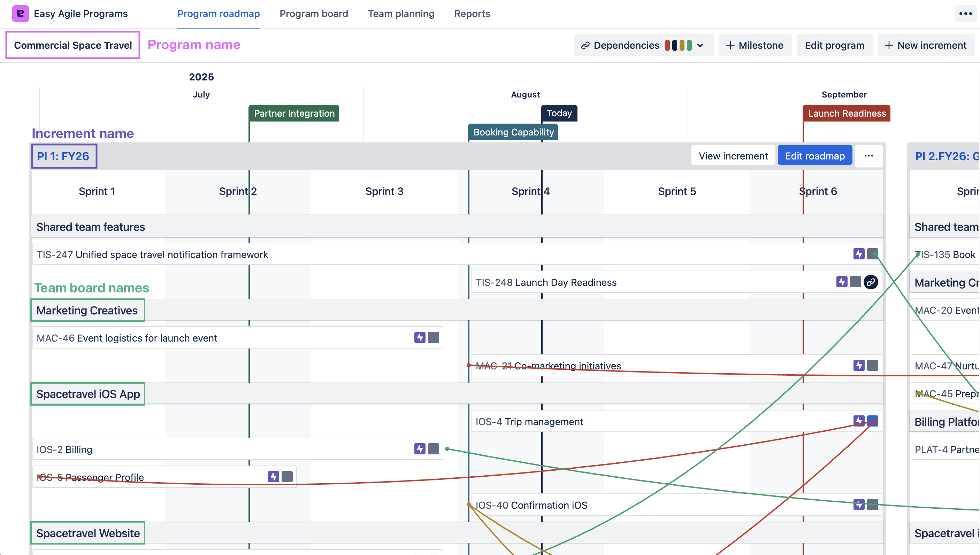Open the PI 1: FY26 increment link
The height and width of the screenshot is (555, 980).
pyautogui.click(x=63, y=156)
